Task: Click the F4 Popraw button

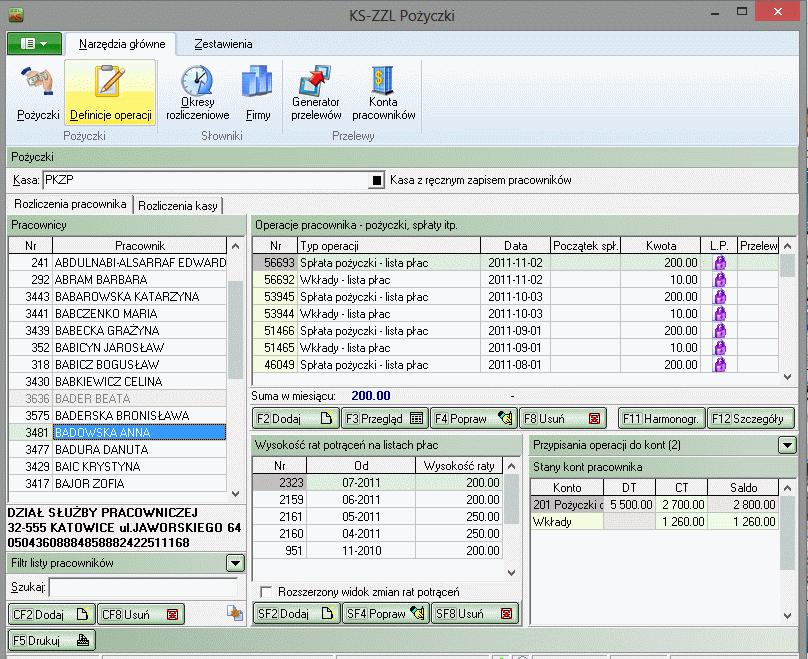Action: point(474,419)
